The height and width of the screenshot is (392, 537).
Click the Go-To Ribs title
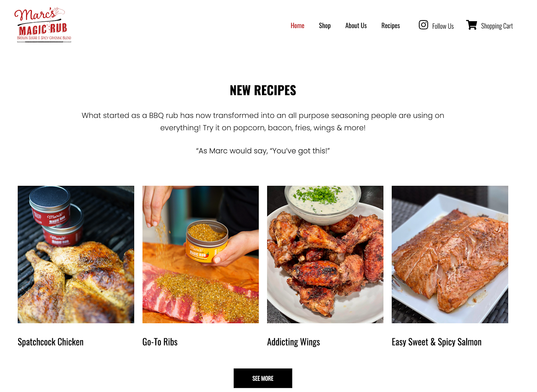coord(160,342)
